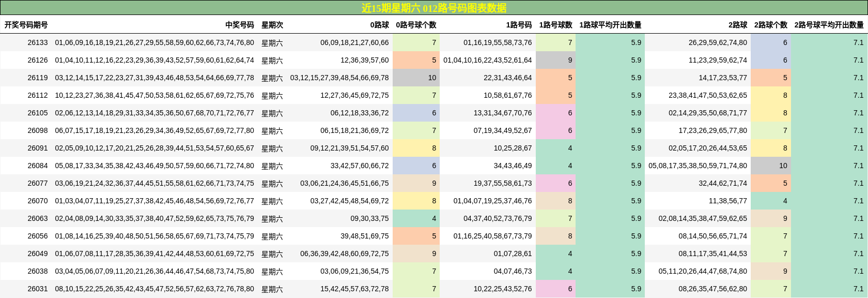
Task: Select issue number 26063
Action: (x=38, y=218)
